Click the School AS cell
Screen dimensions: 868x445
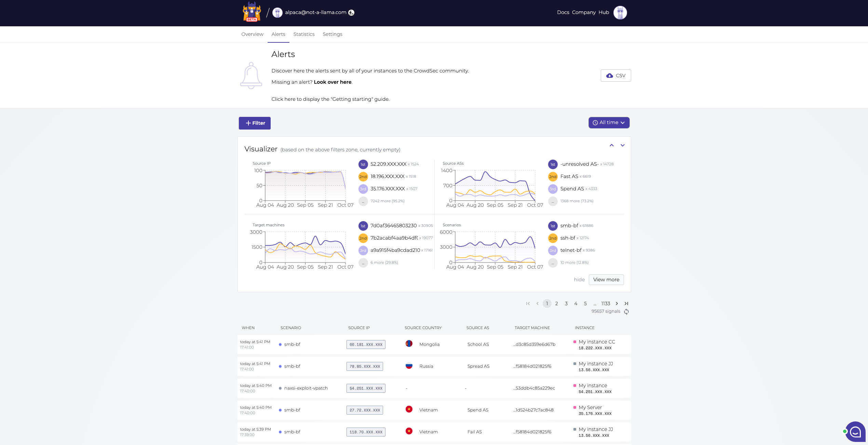pyautogui.click(x=478, y=345)
